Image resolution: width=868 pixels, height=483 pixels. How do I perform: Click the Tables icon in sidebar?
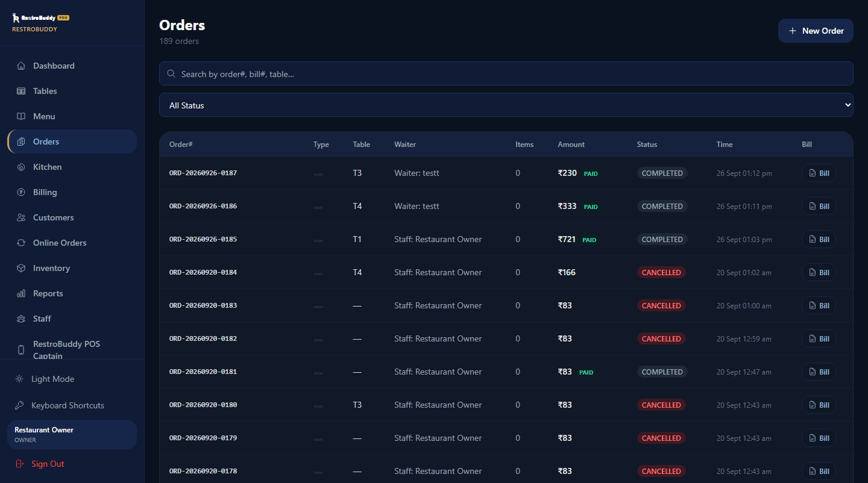point(21,91)
